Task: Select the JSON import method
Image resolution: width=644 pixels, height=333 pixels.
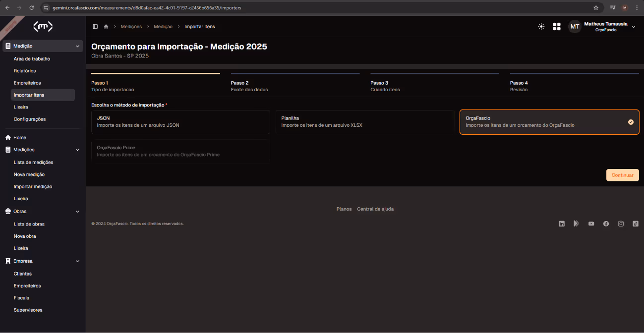Action: [x=180, y=122]
